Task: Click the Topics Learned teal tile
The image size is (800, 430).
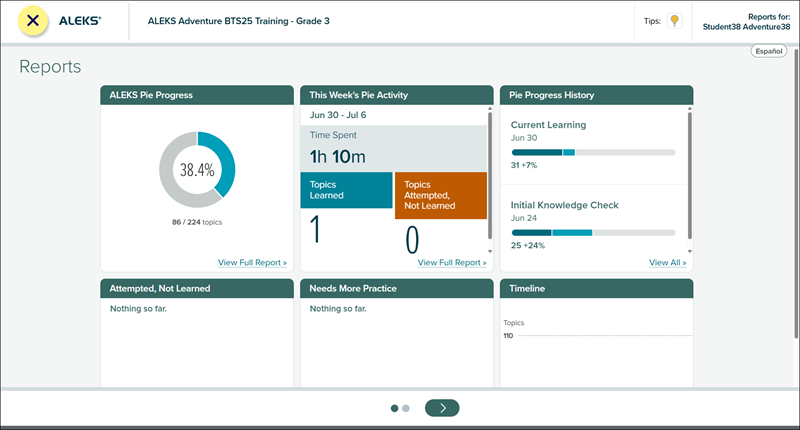Action: click(346, 190)
